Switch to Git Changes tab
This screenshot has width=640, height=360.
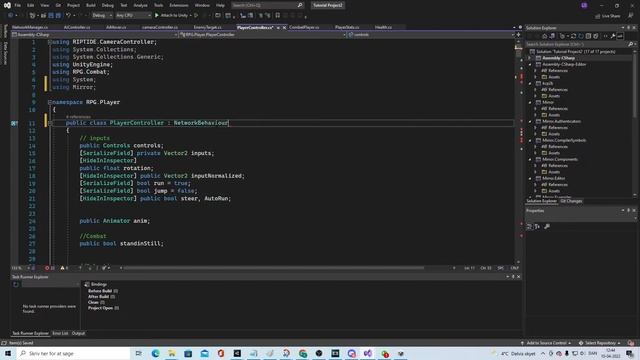(x=571, y=201)
